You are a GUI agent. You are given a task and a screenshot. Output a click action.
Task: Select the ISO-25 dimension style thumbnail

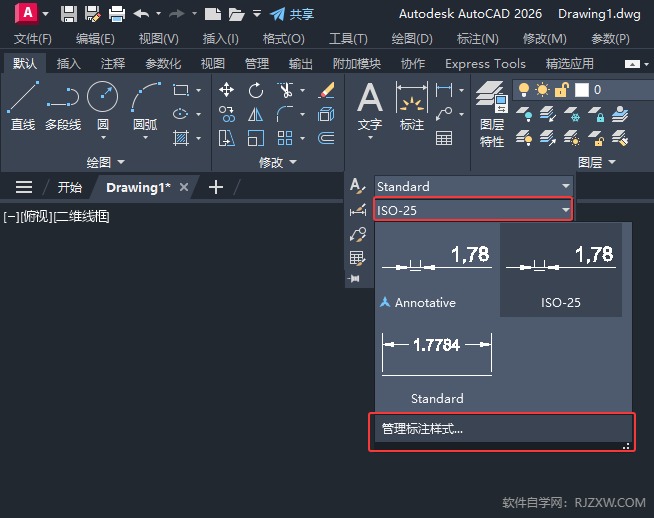(561, 270)
